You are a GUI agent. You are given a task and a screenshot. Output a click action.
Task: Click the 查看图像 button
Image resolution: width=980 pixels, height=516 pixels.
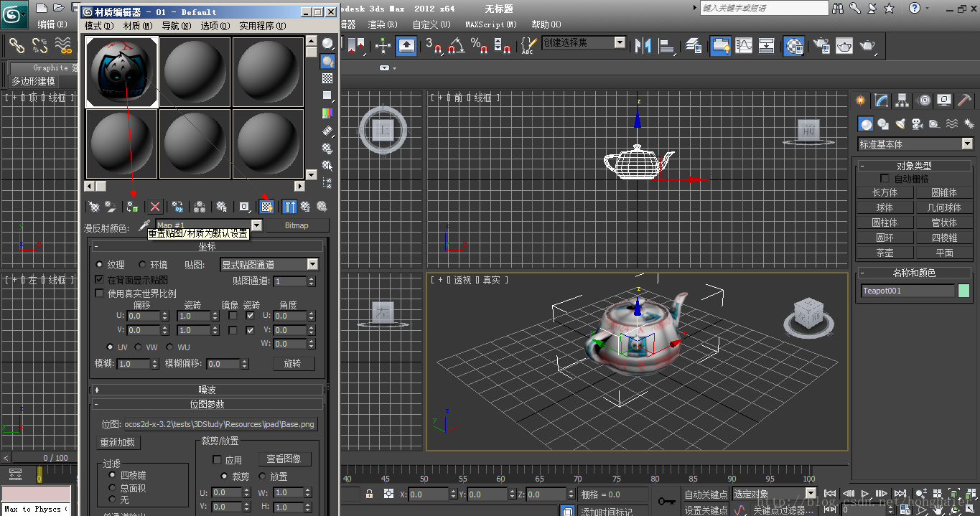tap(284, 459)
